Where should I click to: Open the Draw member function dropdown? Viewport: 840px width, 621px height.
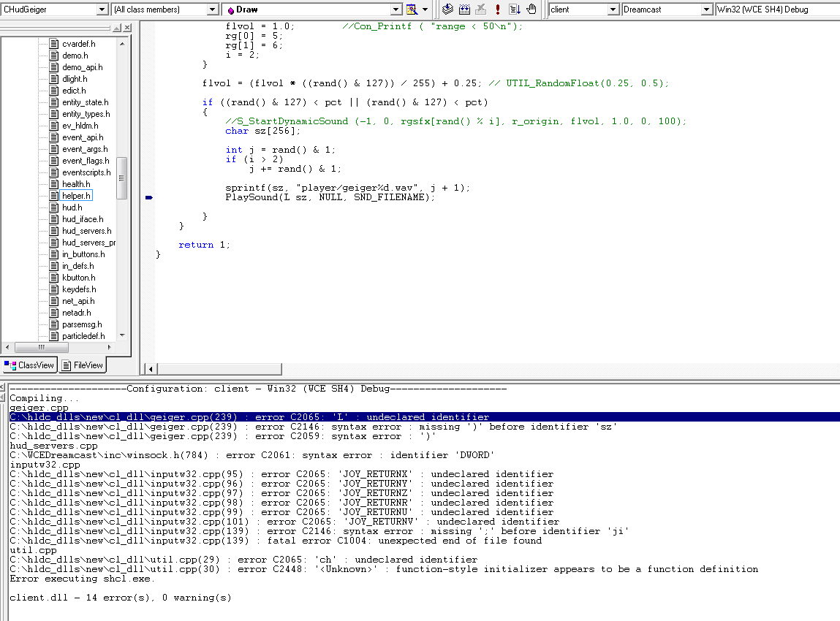pyautogui.click(x=396, y=9)
